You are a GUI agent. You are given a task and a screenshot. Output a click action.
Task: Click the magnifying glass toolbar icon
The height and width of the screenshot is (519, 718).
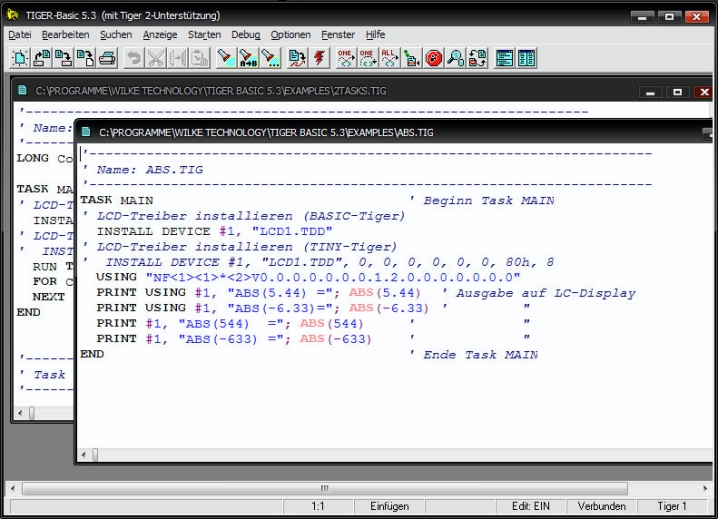[x=455, y=58]
